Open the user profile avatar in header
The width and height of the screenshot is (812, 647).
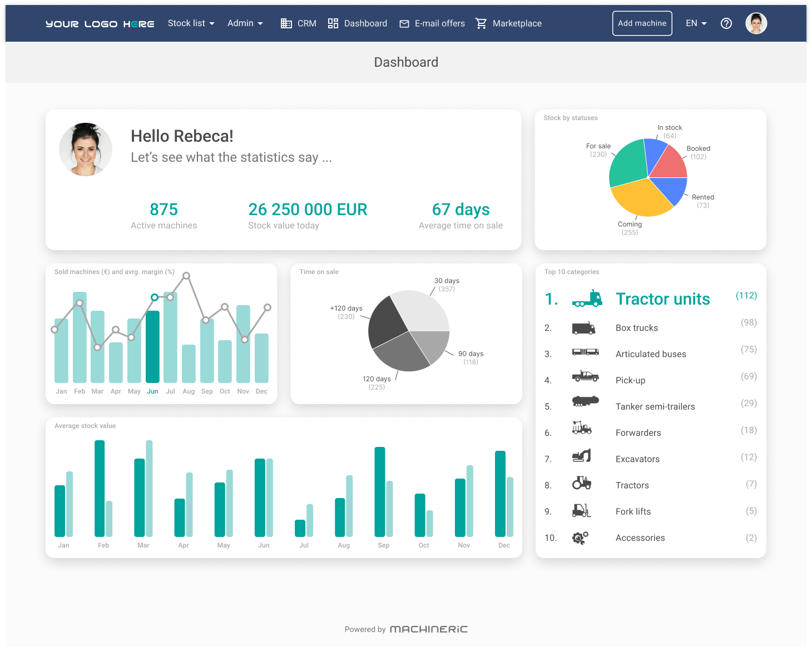click(756, 23)
